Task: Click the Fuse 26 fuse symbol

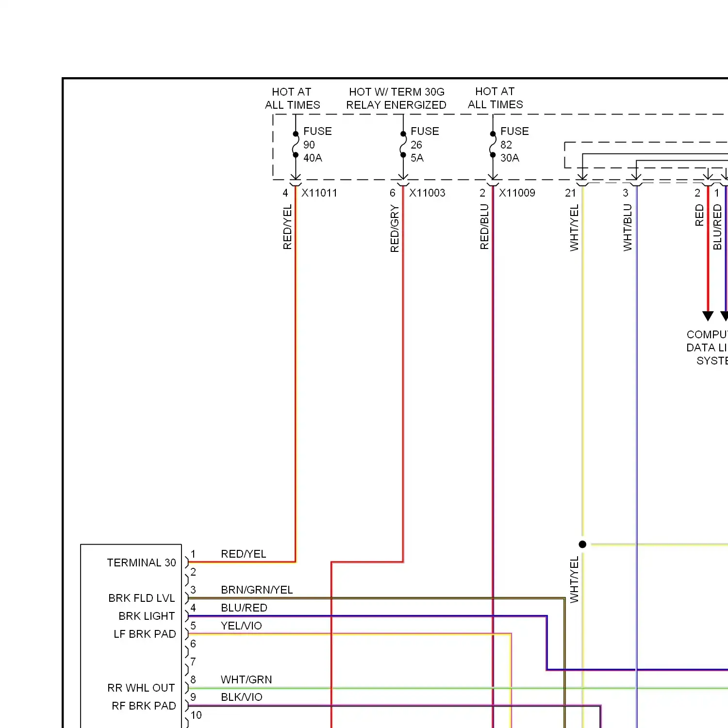Action: pyautogui.click(x=403, y=144)
